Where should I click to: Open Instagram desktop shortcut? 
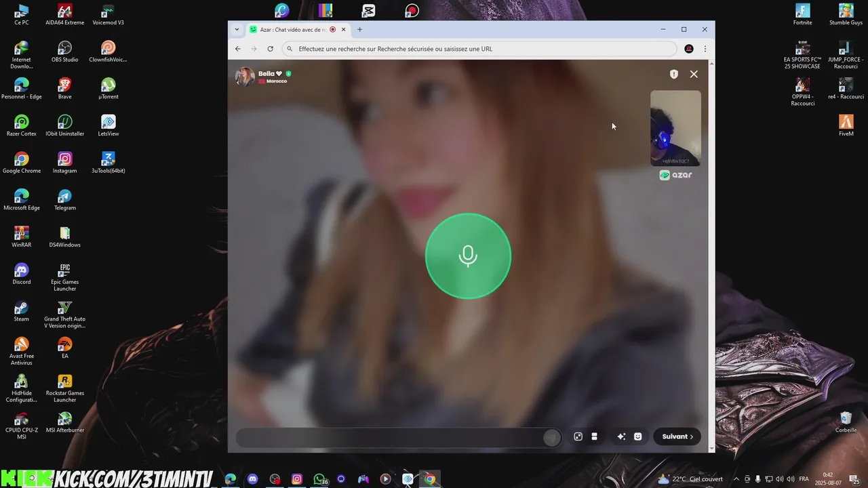(65, 163)
